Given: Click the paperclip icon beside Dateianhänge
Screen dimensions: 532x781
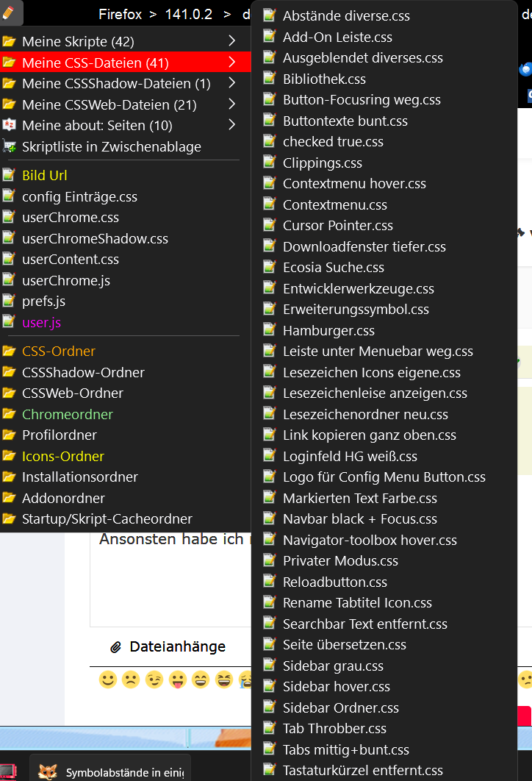Looking at the screenshot, I should [x=115, y=647].
